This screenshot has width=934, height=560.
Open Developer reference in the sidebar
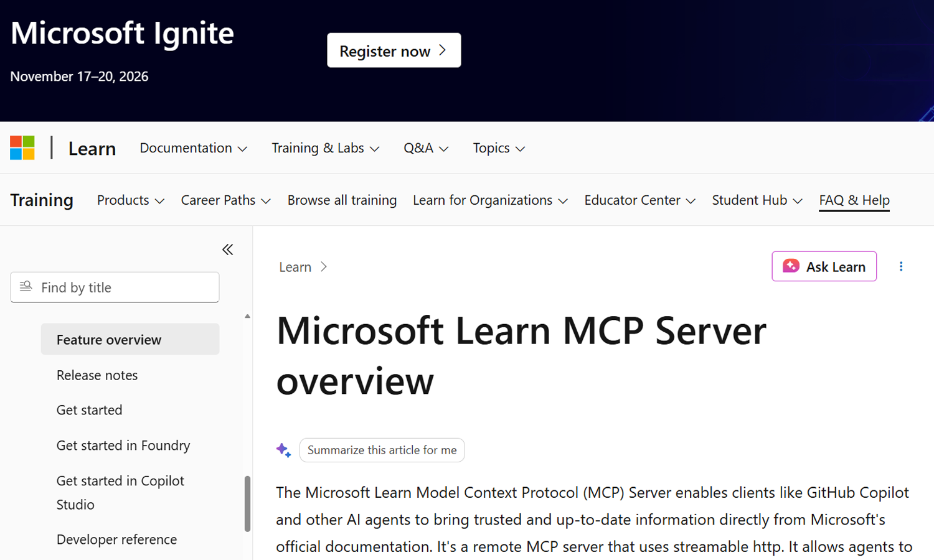click(117, 539)
